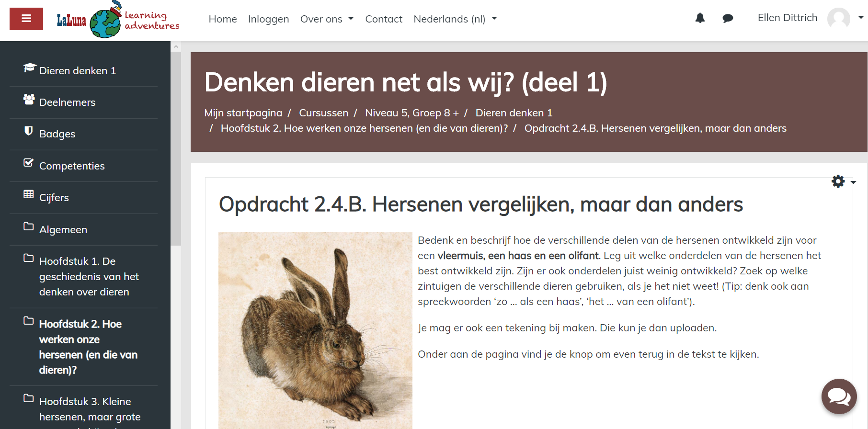The height and width of the screenshot is (429, 868).
Task: Click the Hoofdstuk 2 breadcrumb link
Action: 364,128
